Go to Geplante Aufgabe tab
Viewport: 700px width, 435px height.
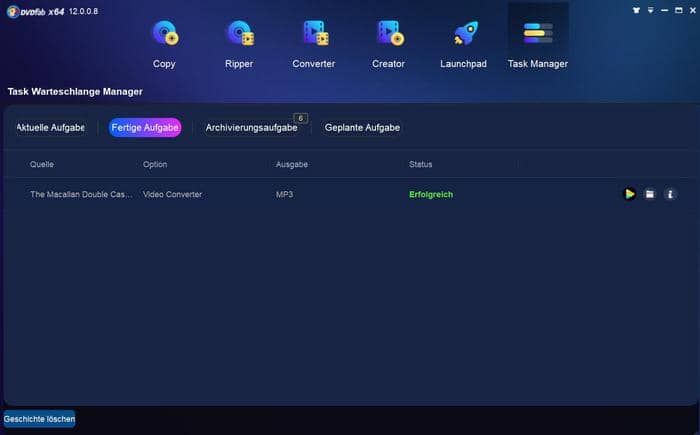pyautogui.click(x=362, y=128)
